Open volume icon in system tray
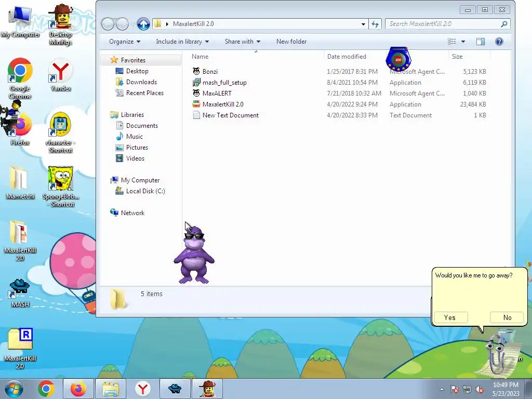Screen dimensions: 532x399 (480, 390)
